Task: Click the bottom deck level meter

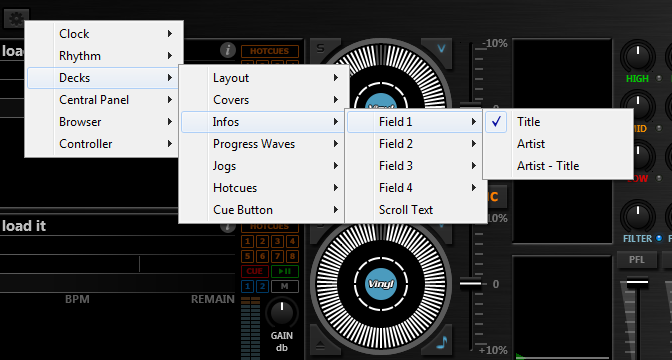Action: [250, 328]
